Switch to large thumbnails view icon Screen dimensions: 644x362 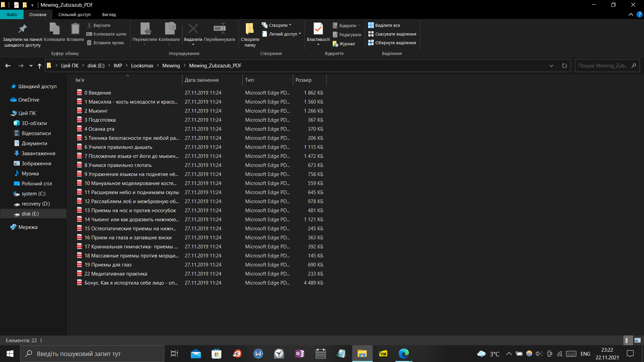[x=638, y=340]
